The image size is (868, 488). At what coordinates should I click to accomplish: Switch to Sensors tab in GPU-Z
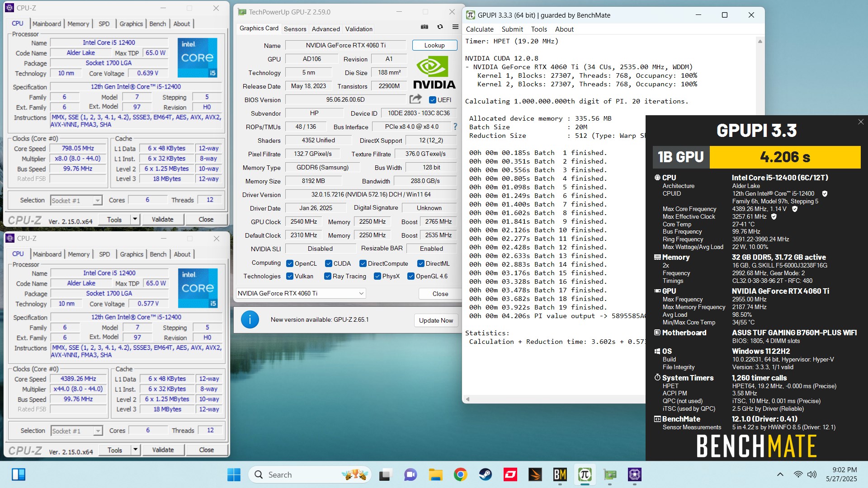coord(295,28)
